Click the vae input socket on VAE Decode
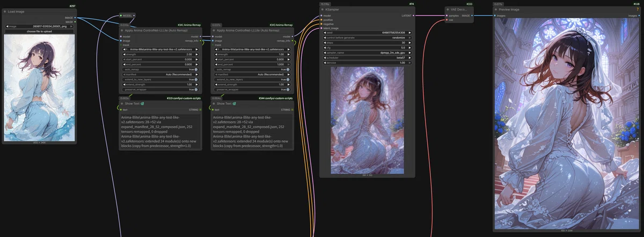Viewport: 644px width, 237px height. point(448,20)
